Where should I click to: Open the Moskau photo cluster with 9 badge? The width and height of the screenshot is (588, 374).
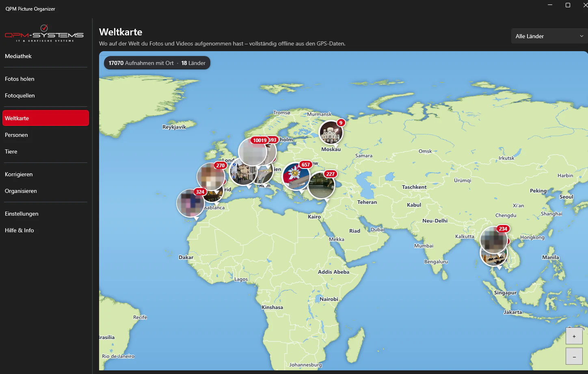pos(331,132)
